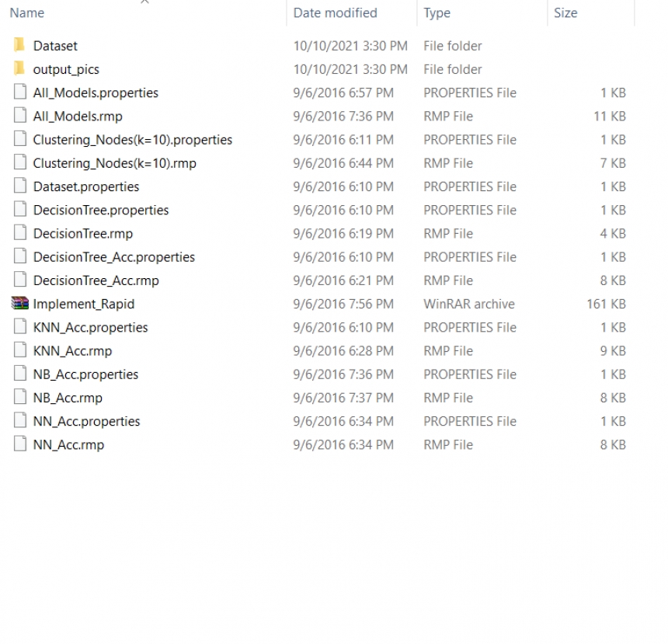
Task: Select Clustering_Nodes(k=10).rmp file name
Action: coord(115,163)
